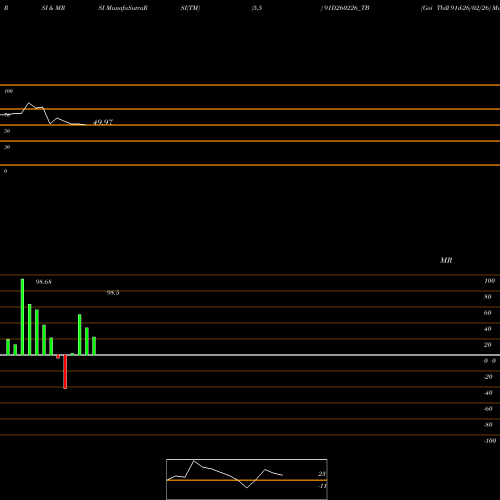Click the -20 label on MR axis
Image resolution: width=500 pixels, height=500 pixels.
488,377
